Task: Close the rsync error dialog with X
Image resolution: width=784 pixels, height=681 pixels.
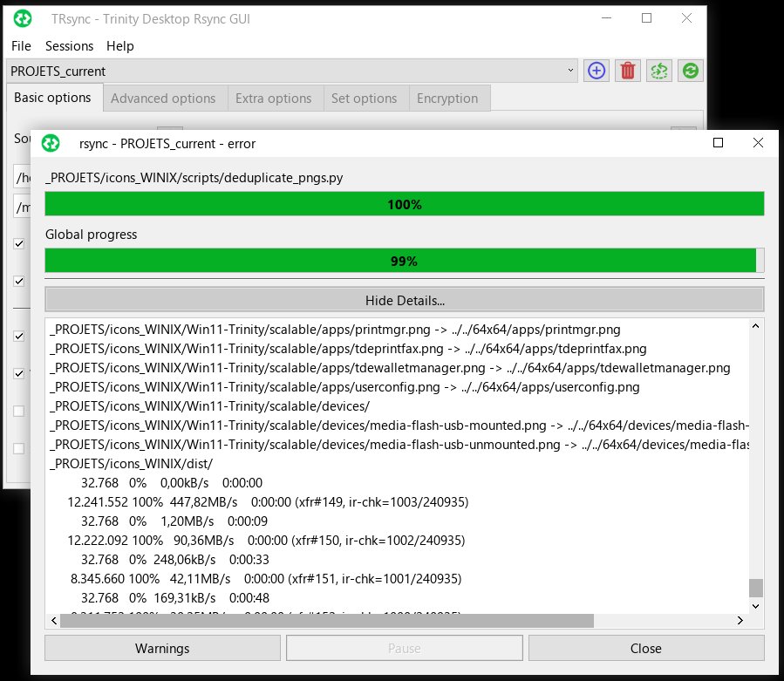Action: tap(758, 143)
